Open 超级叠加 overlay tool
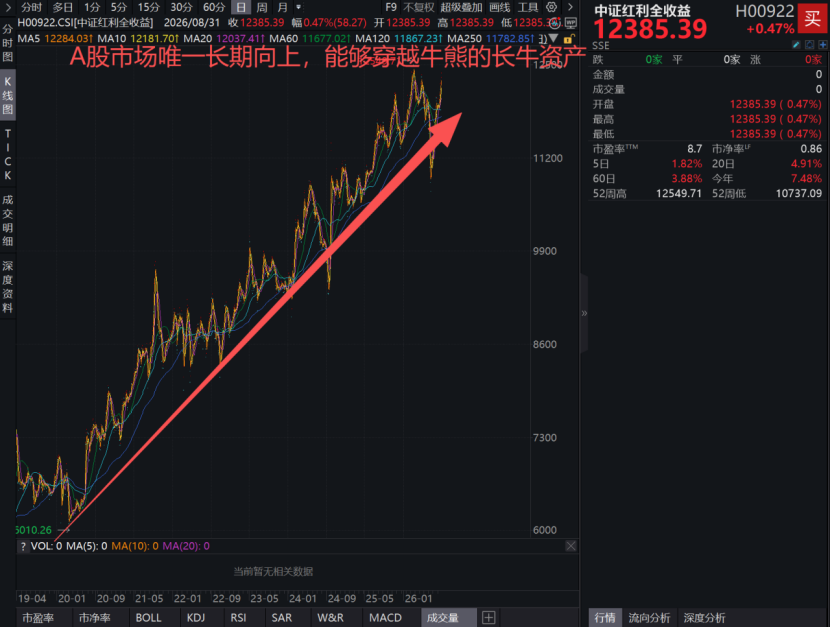This screenshot has width=830, height=628. point(462,7)
